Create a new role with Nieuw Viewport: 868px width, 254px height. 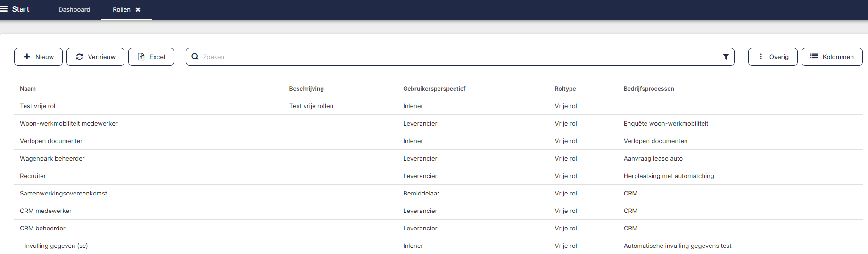(x=38, y=57)
